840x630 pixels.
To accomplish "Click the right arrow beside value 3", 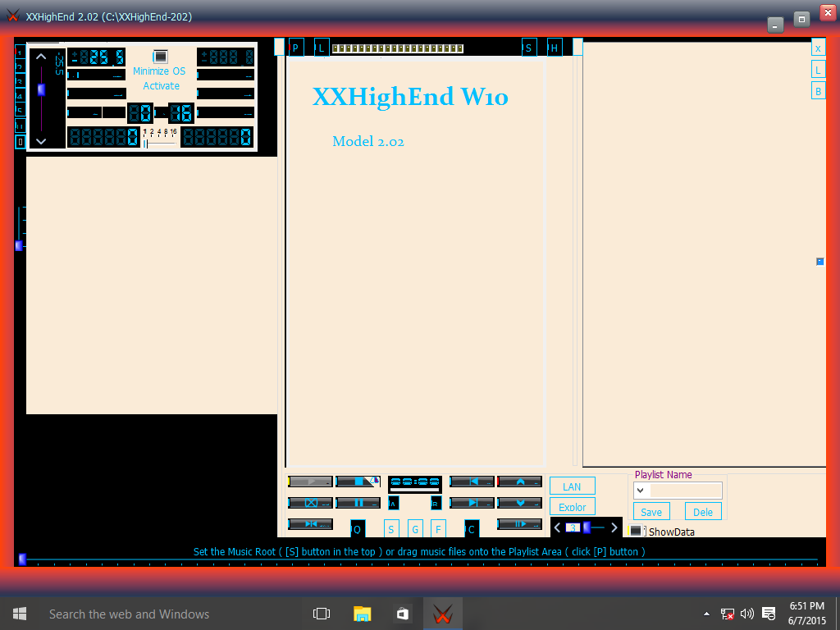I will tap(614, 527).
